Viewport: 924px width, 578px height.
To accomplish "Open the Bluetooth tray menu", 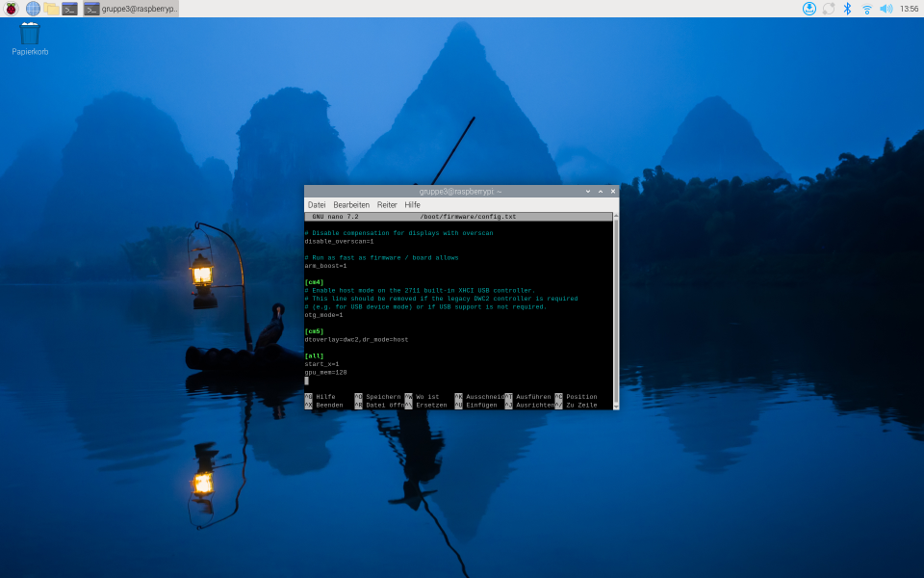I will click(x=847, y=9).
